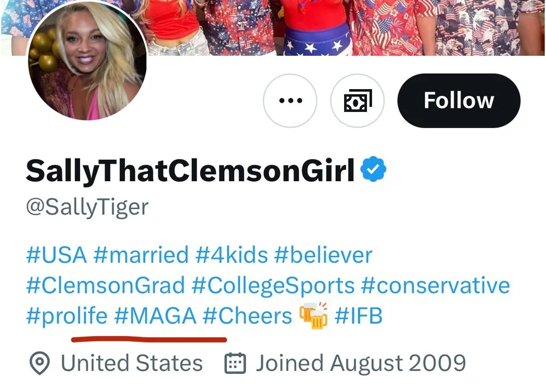Open the #believer hashtag
The height and width of the screenshot is (392, 546).
click(323, 255)
